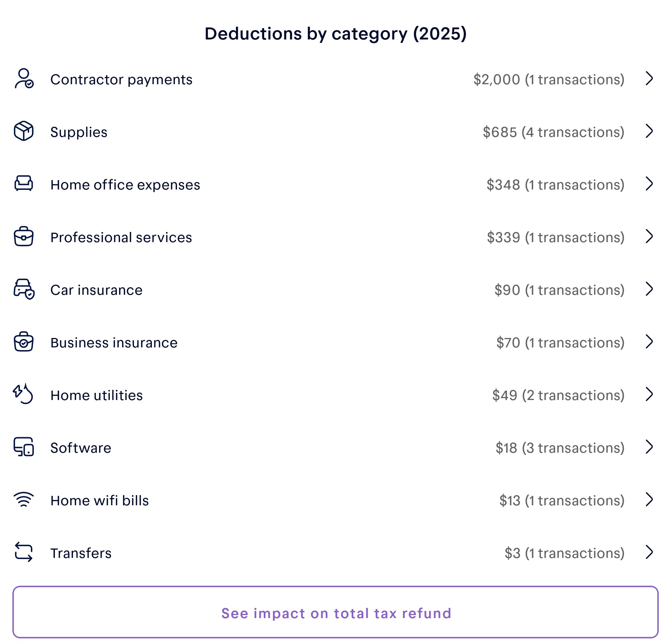Click the Car insurance vehicle icon

click(24, 289)
